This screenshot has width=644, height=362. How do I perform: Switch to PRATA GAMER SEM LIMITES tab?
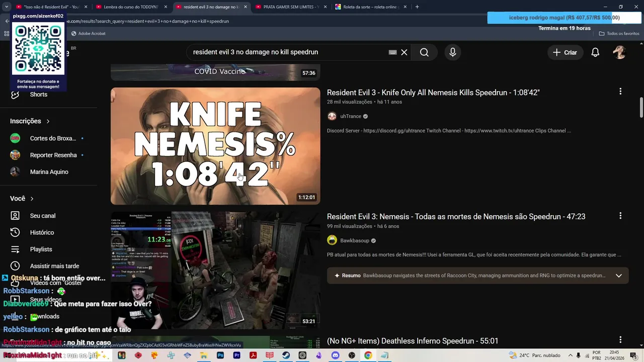click(291, 7)
